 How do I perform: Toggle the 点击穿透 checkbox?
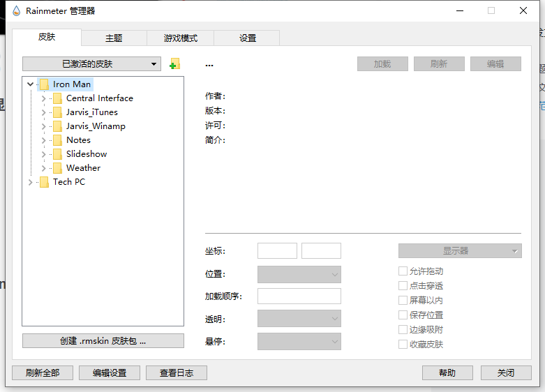coord(403,286)
